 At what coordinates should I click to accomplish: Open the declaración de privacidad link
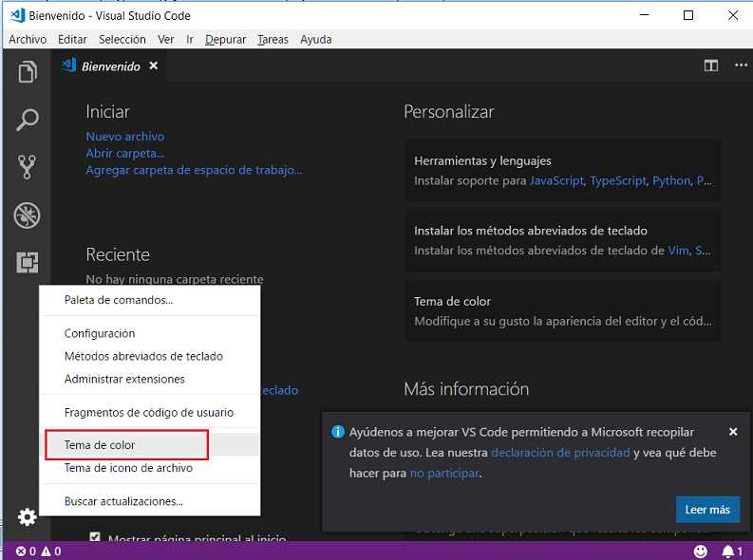[560, 453]
